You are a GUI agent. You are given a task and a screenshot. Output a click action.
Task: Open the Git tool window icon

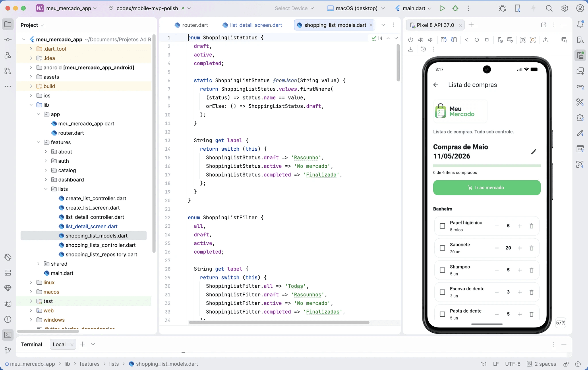point(8,350)
